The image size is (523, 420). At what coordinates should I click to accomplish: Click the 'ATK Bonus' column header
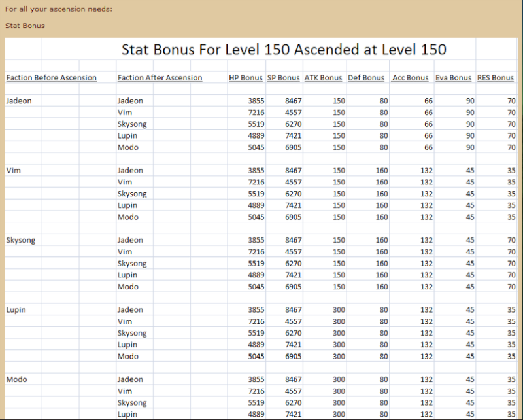pos(323,77)
